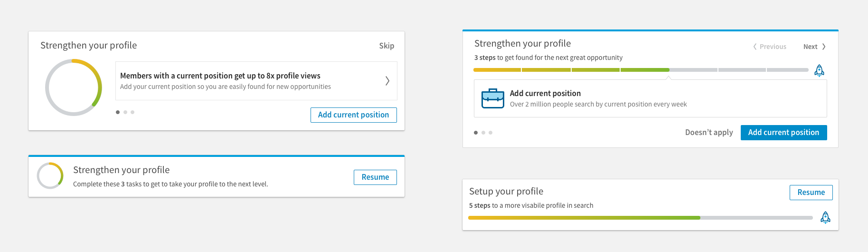Choose Doesn't apply

pyautogui.click(x=709, y=133)
